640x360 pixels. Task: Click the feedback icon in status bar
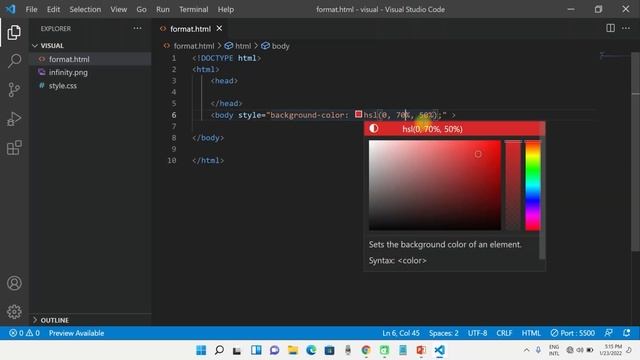click(x=608, y=333)
